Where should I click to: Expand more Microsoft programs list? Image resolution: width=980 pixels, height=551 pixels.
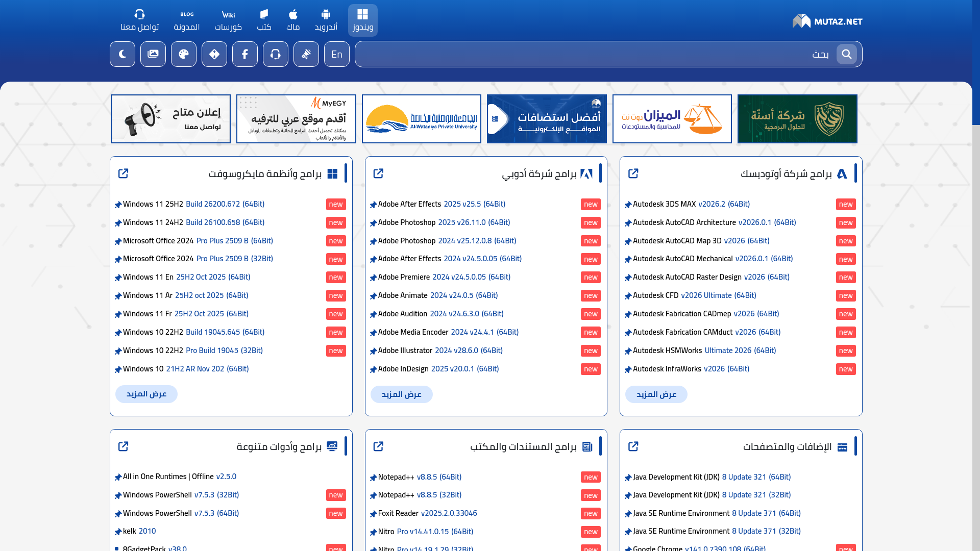point(146,394)
